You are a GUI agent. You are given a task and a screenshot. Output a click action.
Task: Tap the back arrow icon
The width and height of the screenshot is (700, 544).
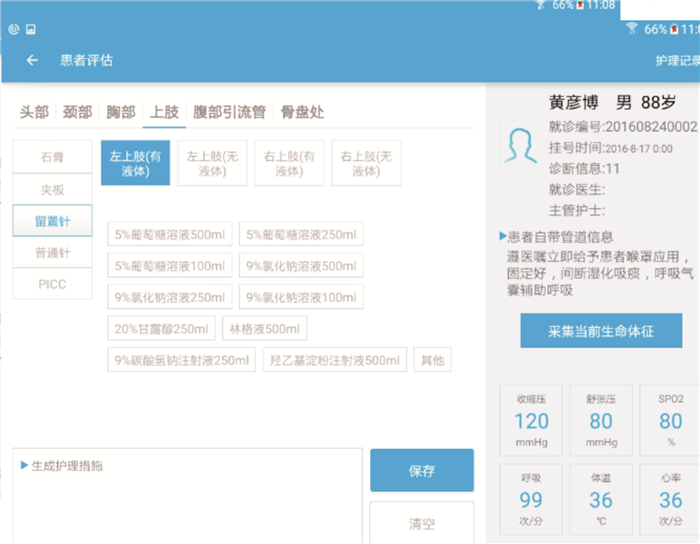pyautogui.click(x=32, y=60)
